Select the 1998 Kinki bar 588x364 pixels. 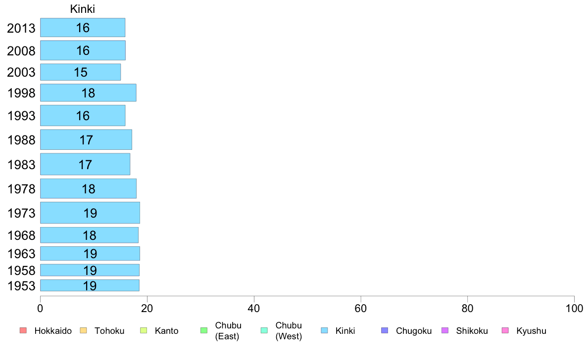pos(89,92)
